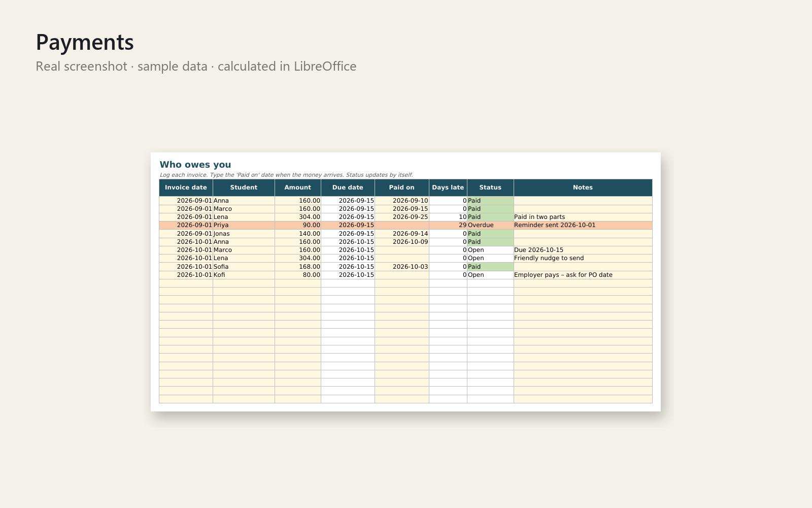Click the 'Who owes you' heading
This screenshot has height=508, width=812.
[x=195, y=165]
